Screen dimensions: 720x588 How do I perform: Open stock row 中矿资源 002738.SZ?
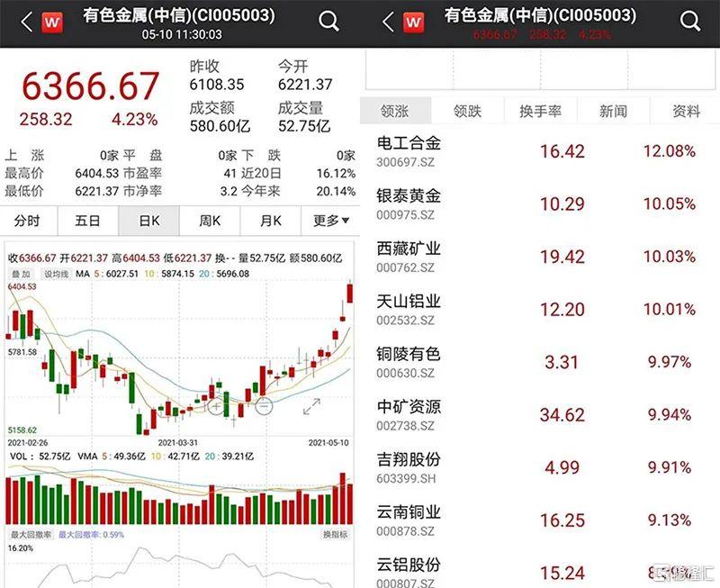[540, 415]
